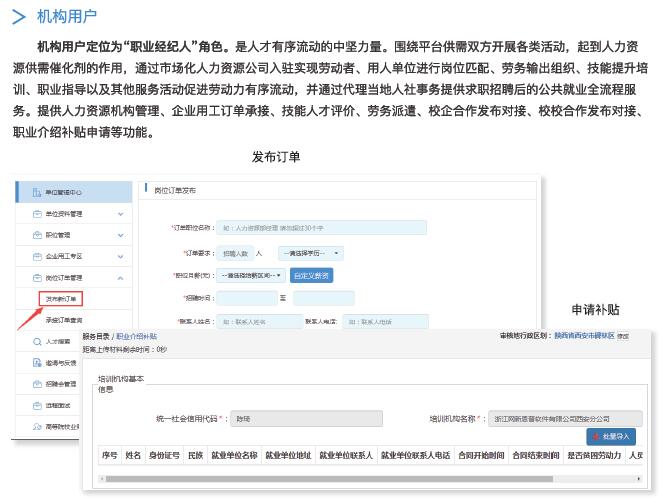661x498 pixels.
Task: Click the table's horizontal scrollbar
Action: [300, 479]
